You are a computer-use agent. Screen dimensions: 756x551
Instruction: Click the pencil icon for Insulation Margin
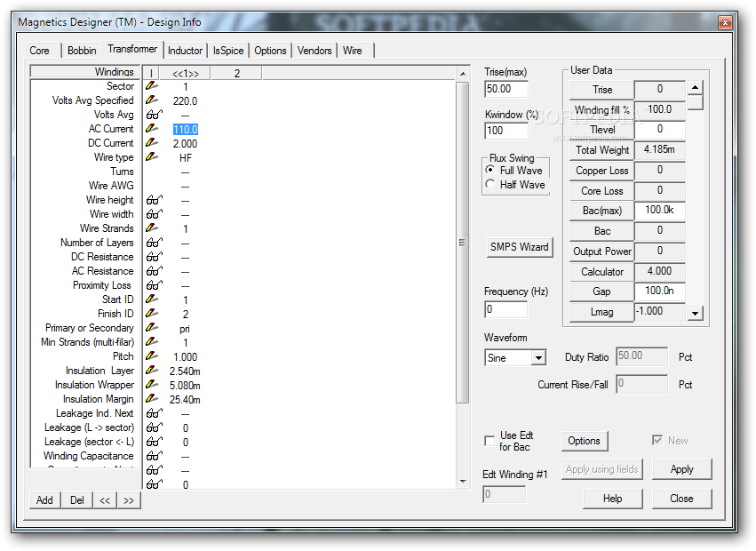click(152, 398)
